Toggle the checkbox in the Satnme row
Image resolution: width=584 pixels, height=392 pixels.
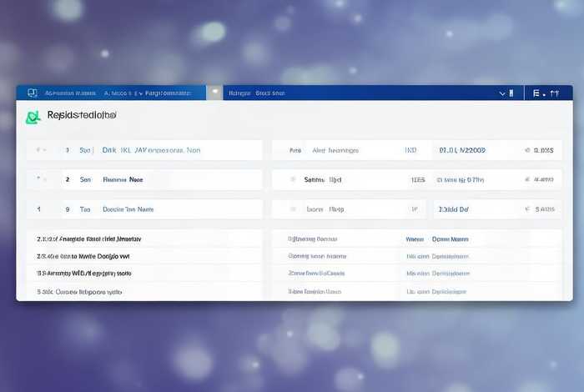pyautogui.click(x=292, y=179)
